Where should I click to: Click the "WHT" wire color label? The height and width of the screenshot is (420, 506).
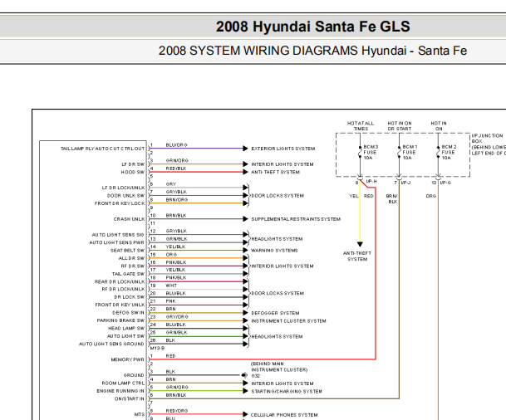point(171,286)
